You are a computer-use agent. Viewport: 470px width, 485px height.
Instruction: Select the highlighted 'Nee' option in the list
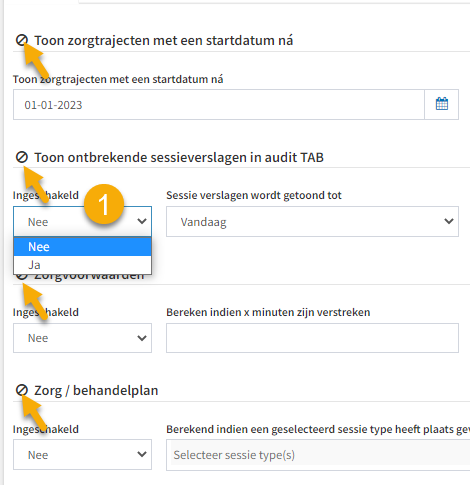(83, 247)
